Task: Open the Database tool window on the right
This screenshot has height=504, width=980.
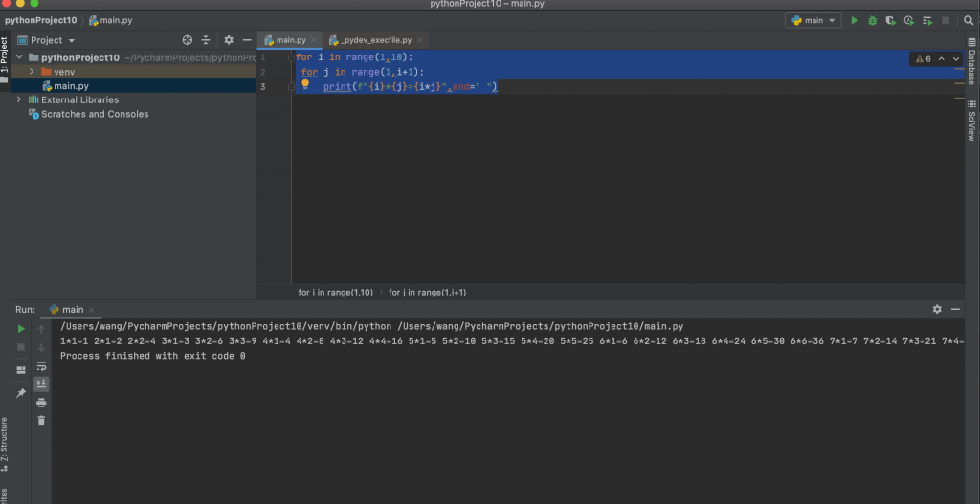Action: (x=972, y=61)
